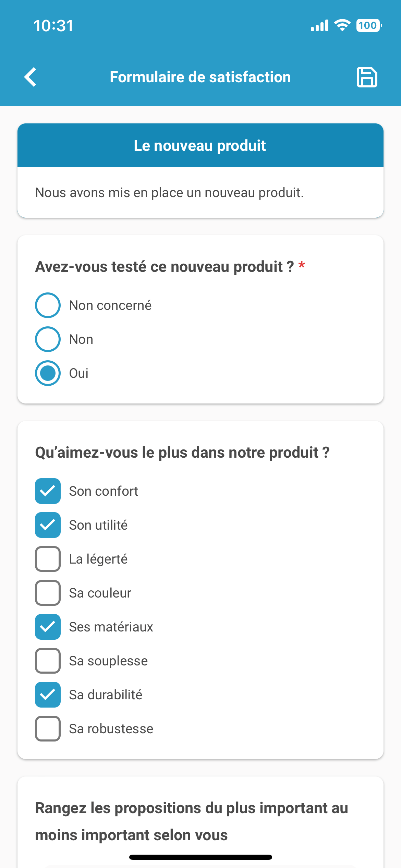
Task: Deselect the "Ses matériaux" checkbox
Action: 48,627
